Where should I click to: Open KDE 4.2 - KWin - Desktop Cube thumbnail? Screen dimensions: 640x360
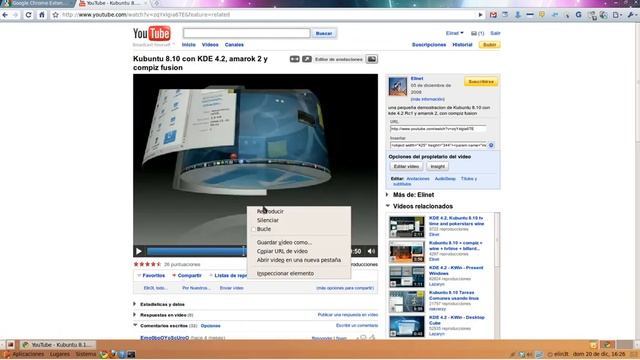(x=407, y=327)
